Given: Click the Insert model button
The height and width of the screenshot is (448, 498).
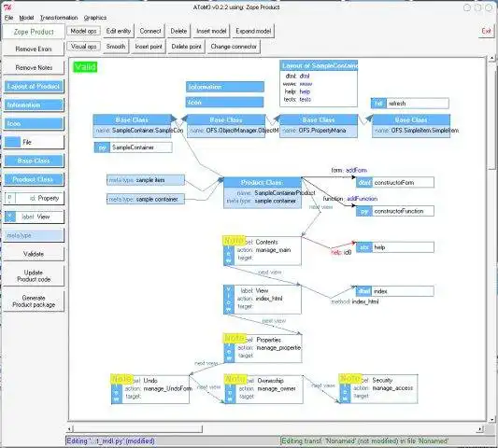Looking at the screenshot, I should (211, 31).
